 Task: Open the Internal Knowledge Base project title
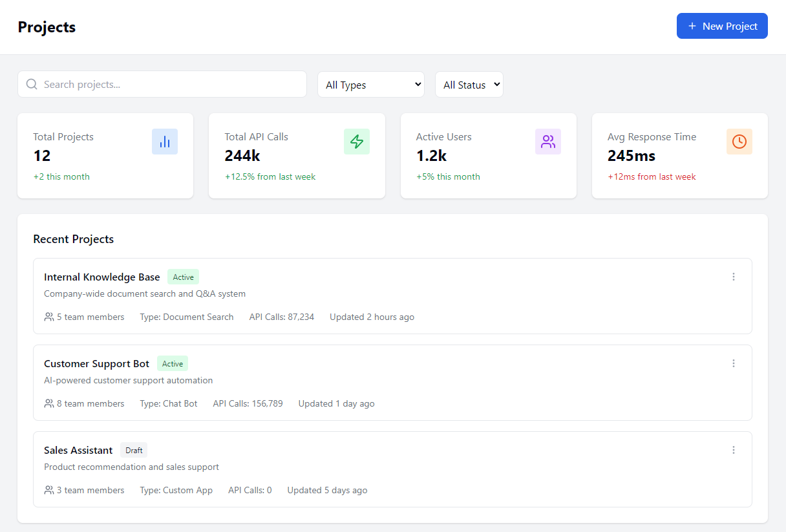(101, 277)
